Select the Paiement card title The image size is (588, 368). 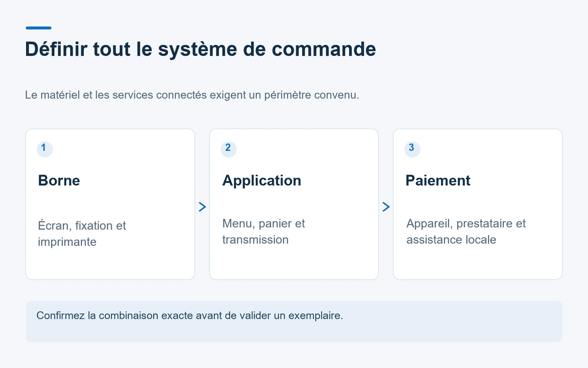click(x=438, y=180)
